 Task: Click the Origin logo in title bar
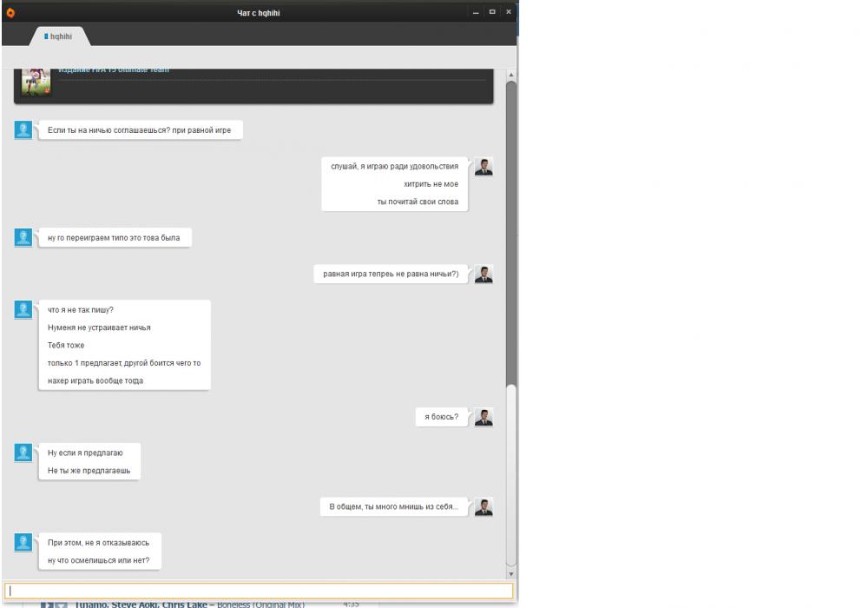tap(10, 12)
